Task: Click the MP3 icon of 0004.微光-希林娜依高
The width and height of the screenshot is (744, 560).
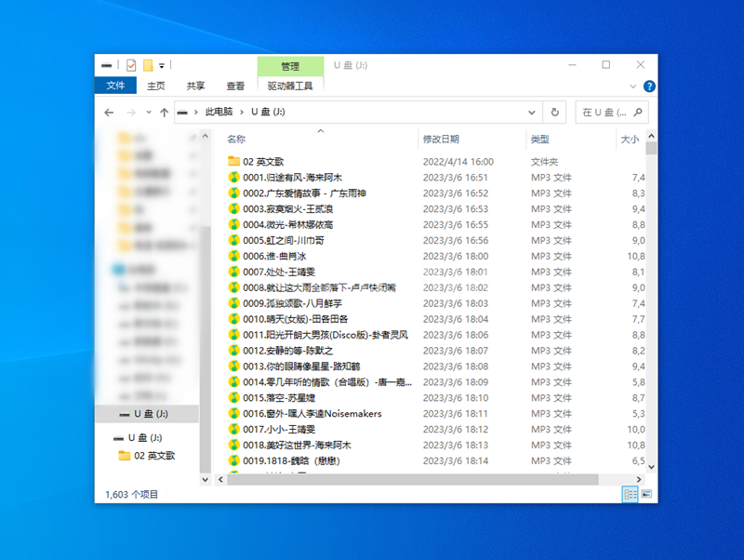Action: (233, 224)
